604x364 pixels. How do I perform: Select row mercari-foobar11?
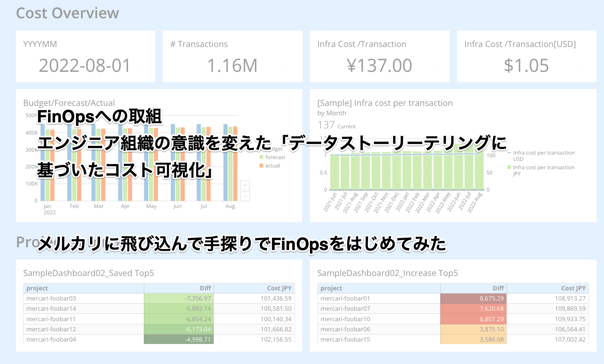[x=159, y=319]
